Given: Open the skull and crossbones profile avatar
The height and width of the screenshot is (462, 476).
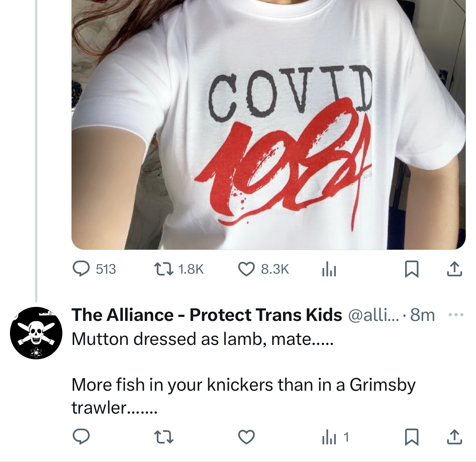Looking at the screenshot, I should click(x=36, y=333).
